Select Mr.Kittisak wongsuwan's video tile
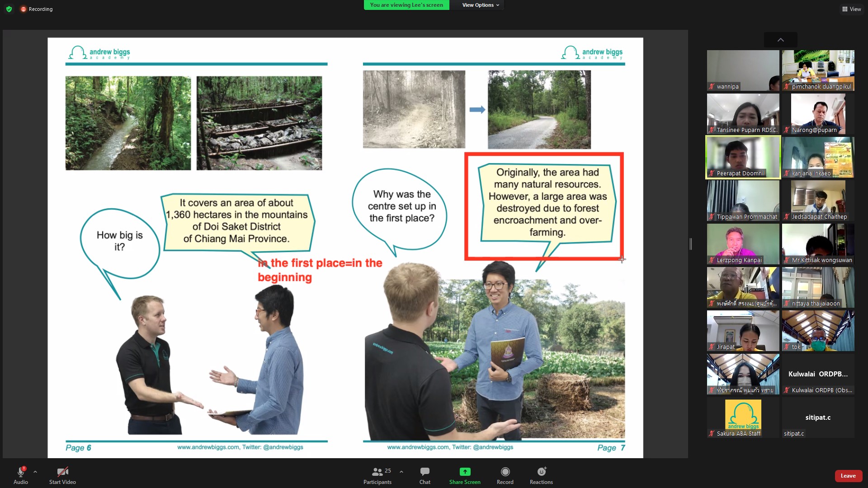Screen dimensions: 868x488 pyautogui.click(x=818, y=244)
